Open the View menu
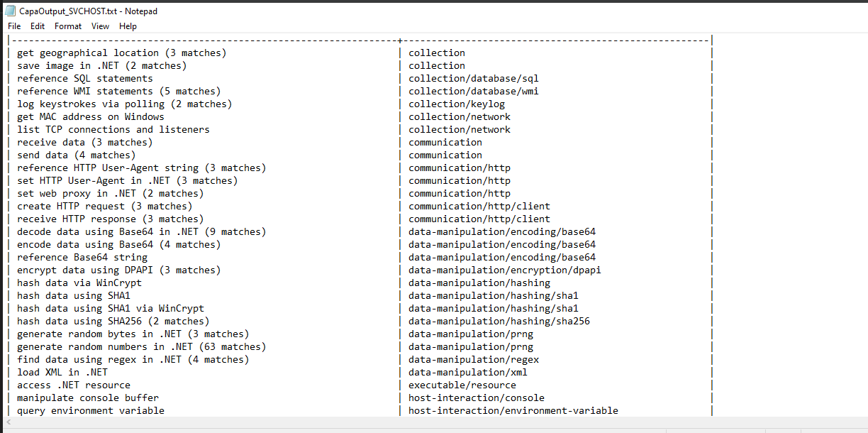The width and height of the screenshot is (868, 433). 101,26
